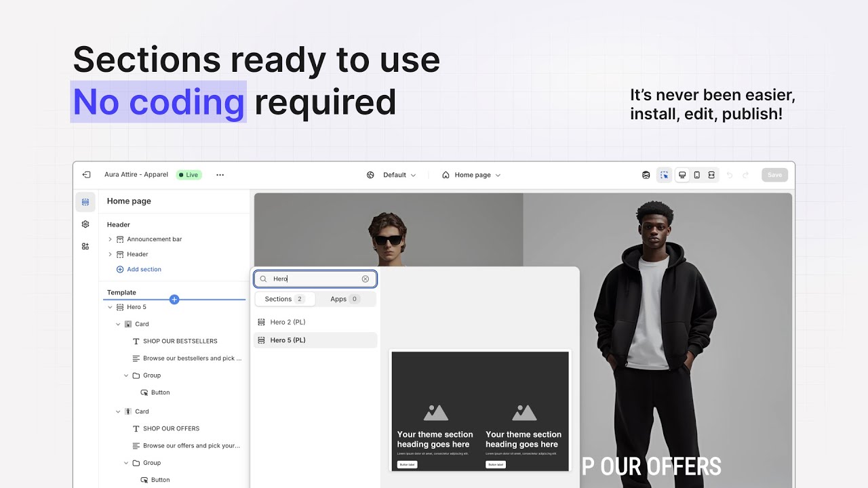Click the blue plus add-section marker
This screenshot has width=868, height=488.
pyautogui.click(x=174, y=299)
